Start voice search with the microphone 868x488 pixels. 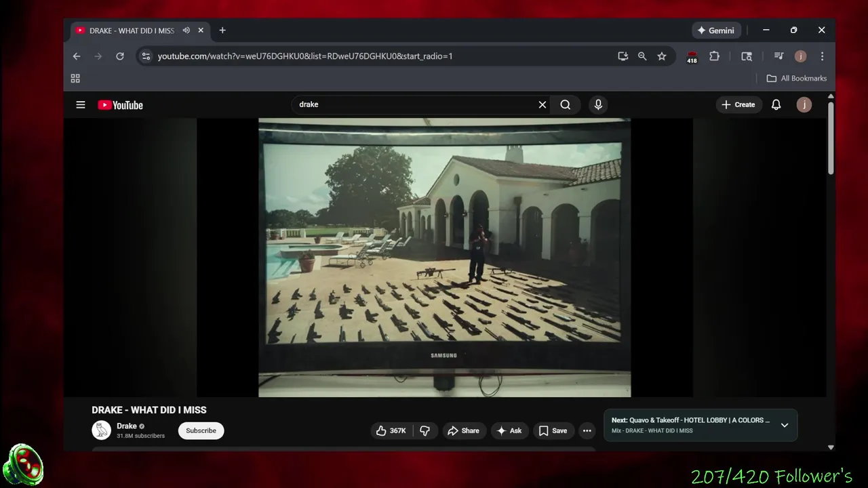click(598, 104)
